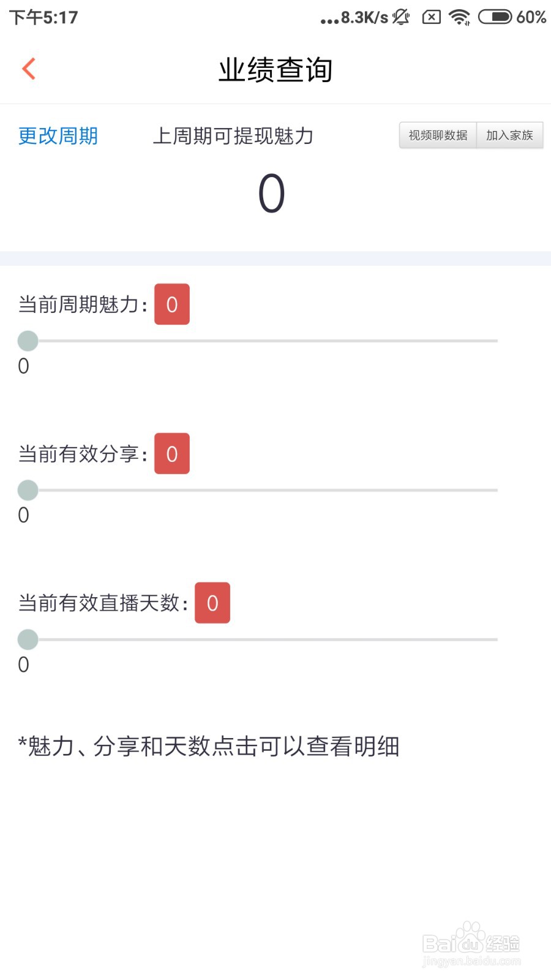This screenshot has height=980, width=551.
Task: Tap the SIM error status icon
Action: coord(431,17)
